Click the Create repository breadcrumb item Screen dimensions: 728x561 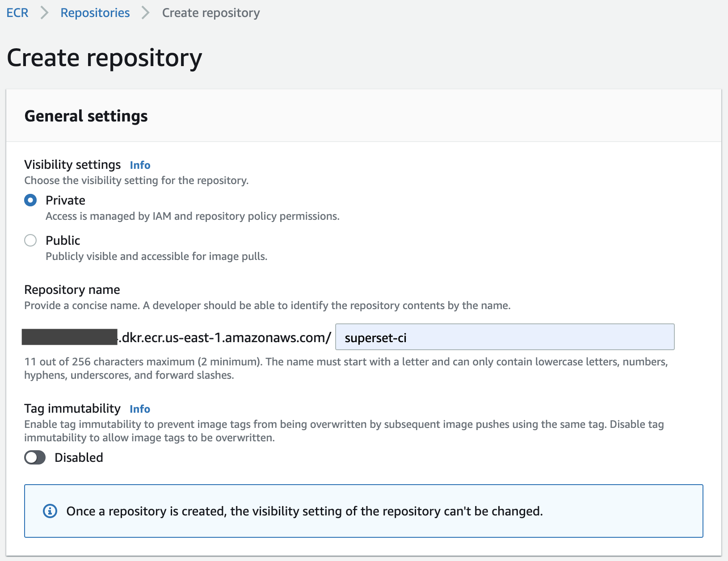(x=210, y=13)
